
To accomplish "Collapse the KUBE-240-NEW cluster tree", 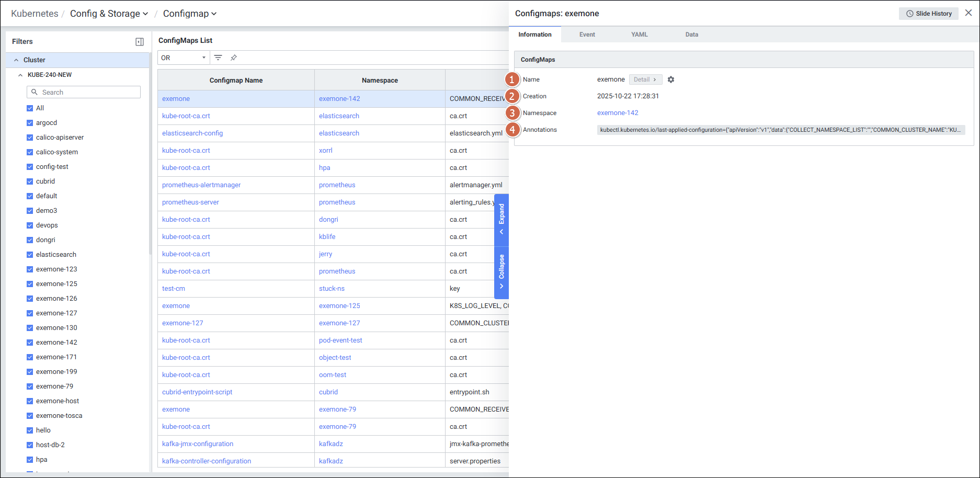I will tap(20, 75).
